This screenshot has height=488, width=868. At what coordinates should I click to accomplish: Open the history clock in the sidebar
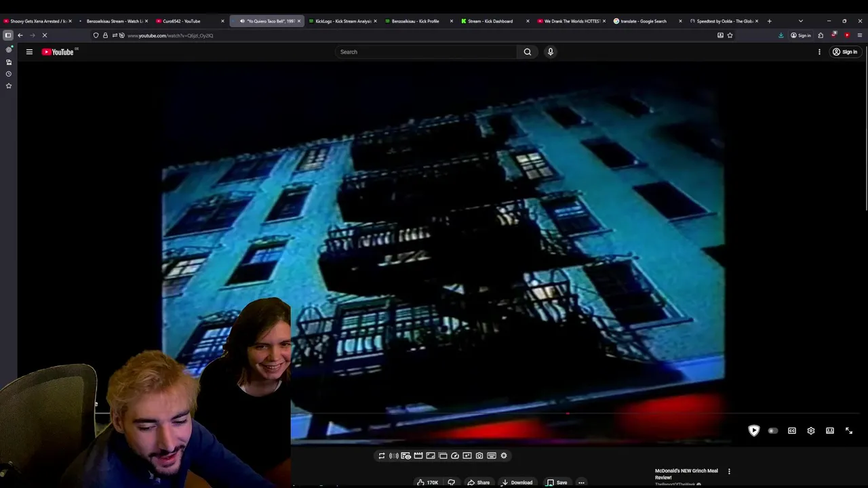click(9, 74)
